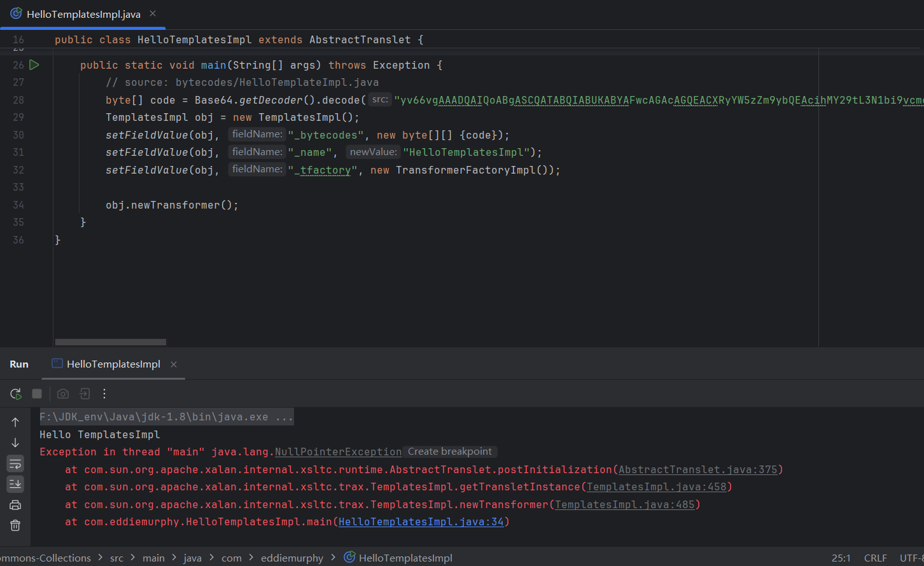Click the HelloTemplatesImpl class breadcrumb

click(x=398, y=558)
